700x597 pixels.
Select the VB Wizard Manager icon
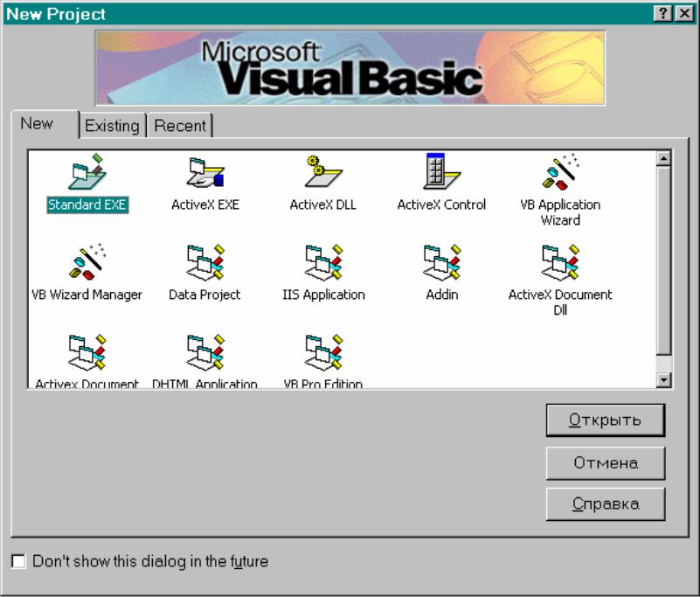coord(87,261)
